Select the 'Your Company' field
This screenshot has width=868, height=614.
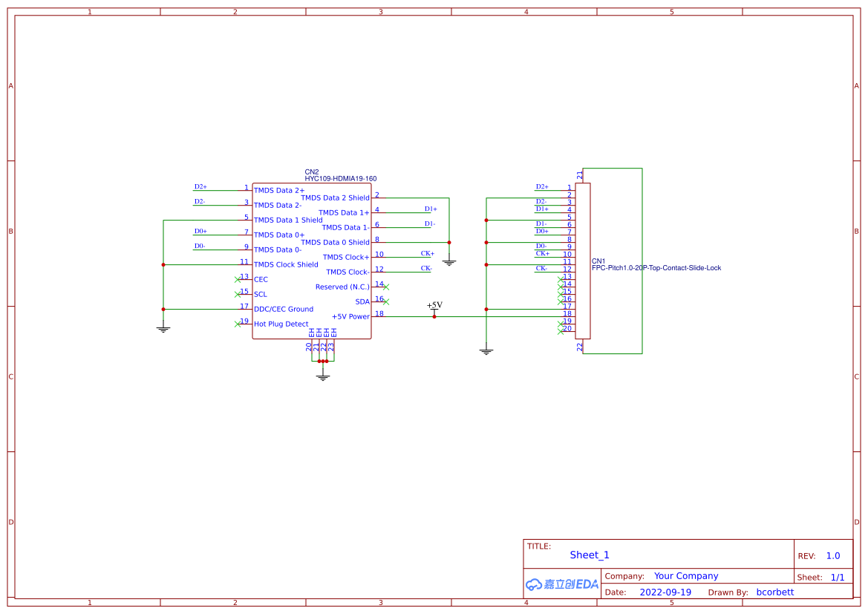coord(686,576)
